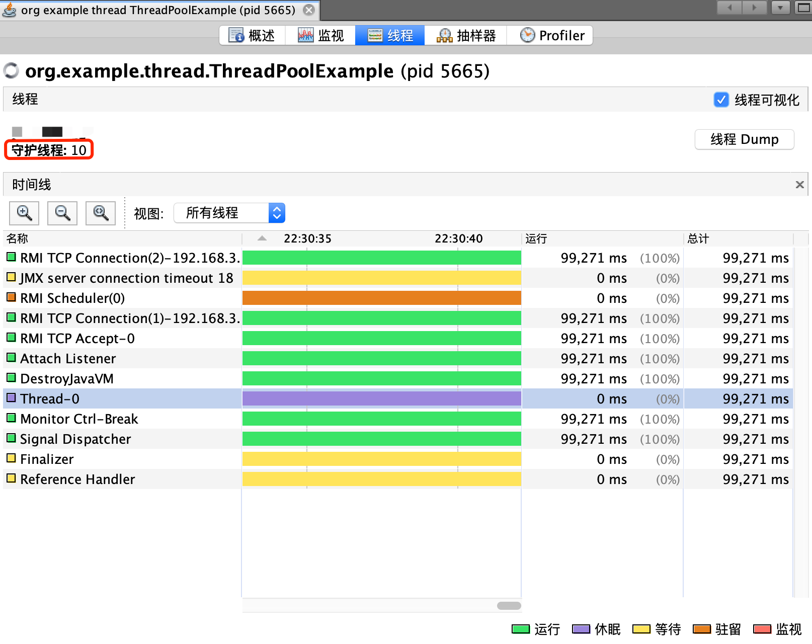The width and height of the screenshot is (812, 644).
Task: Close the ThreadPoolExample document tab
Action: pyautogui.click(x=309, y=10)
